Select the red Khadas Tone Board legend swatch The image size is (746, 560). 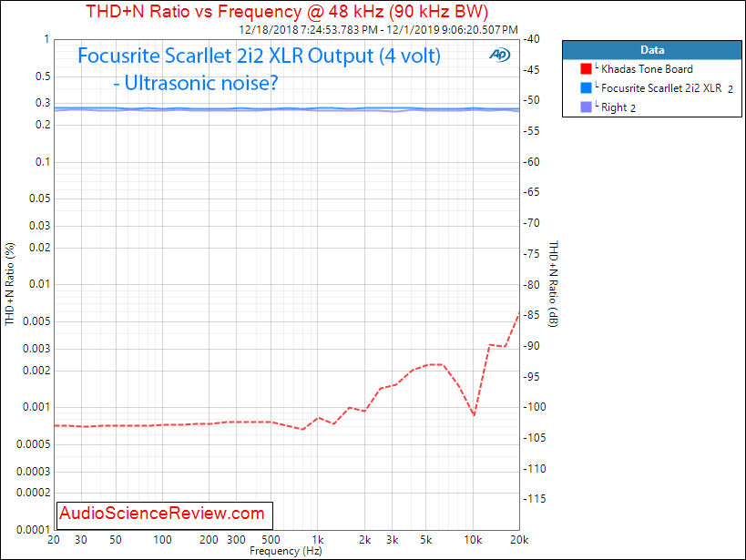coord(586,69)
